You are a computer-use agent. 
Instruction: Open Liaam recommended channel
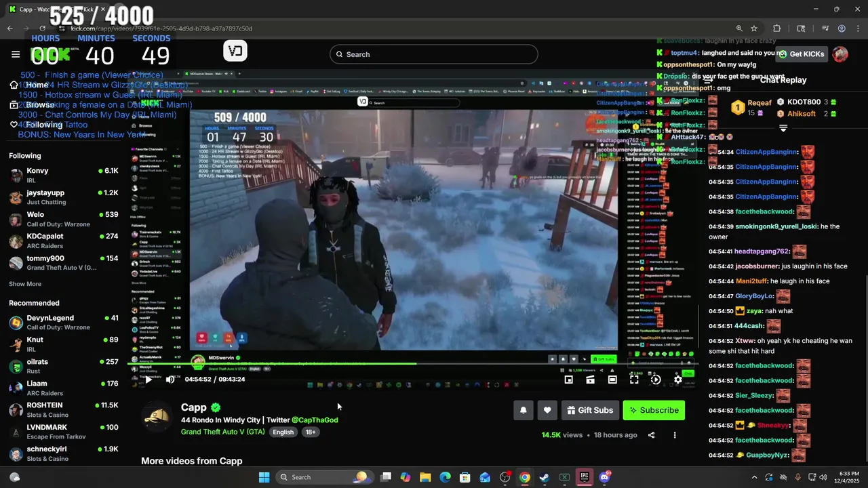(x=64, y=388)
